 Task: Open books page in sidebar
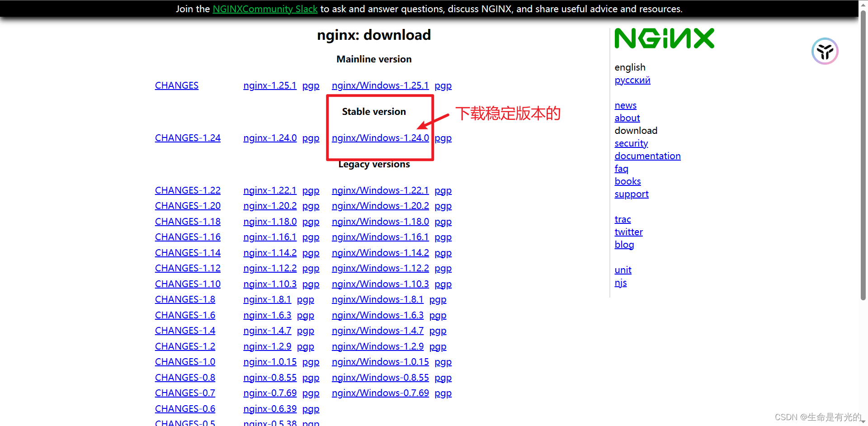click(x=627, y=181)
